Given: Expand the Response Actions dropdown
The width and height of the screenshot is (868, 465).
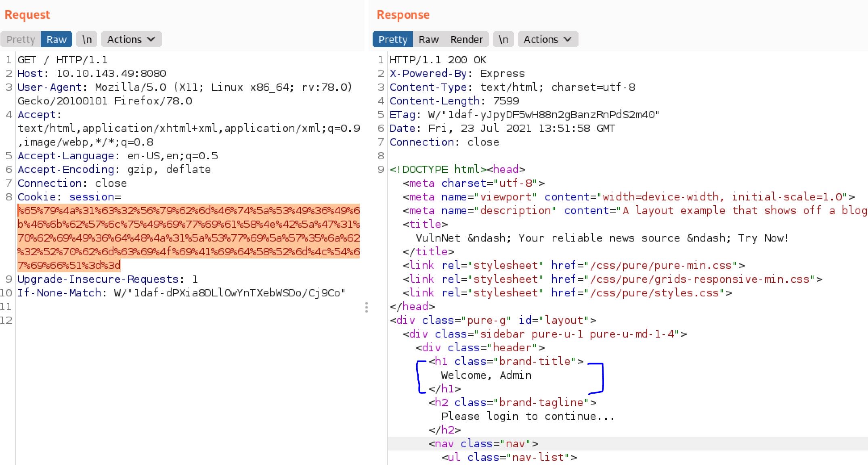Looking at the screenshot, I should (541, 40).
